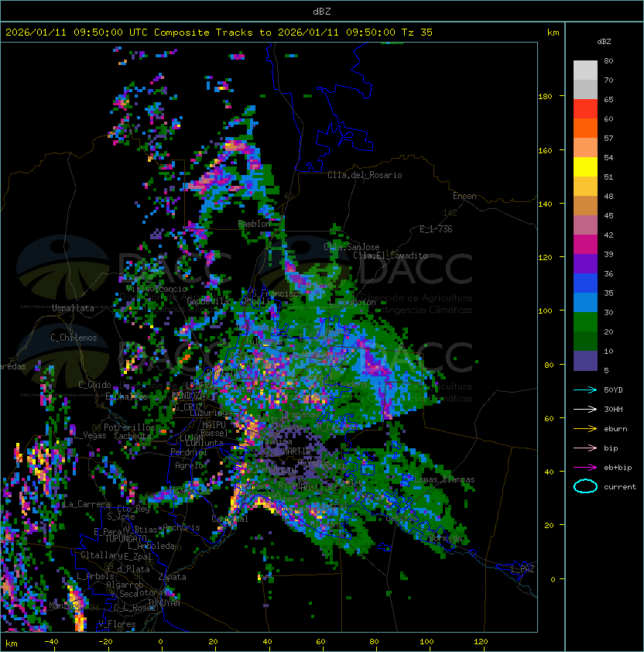Click the 'Ramblon' map label
This screenshot has width=644, height=652.
[254, 224]
